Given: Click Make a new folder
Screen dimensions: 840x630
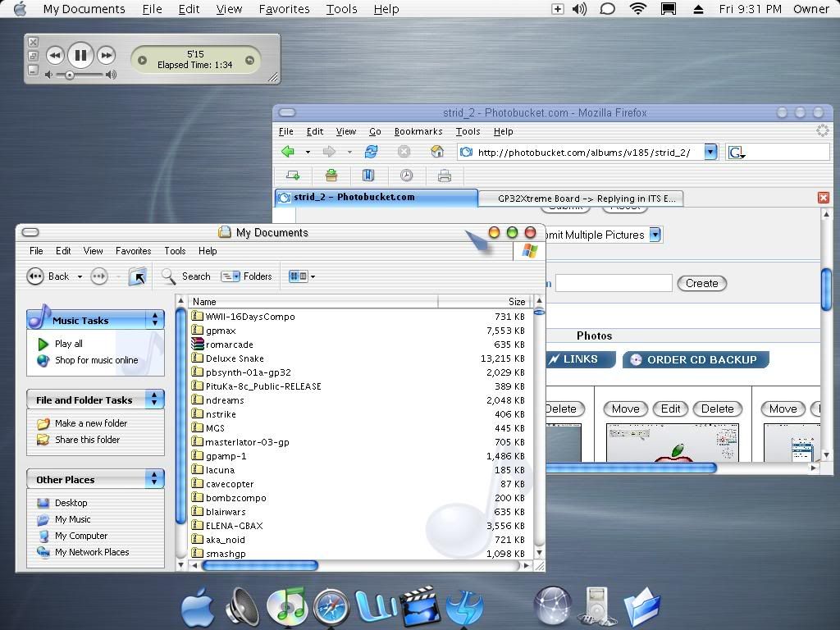Looking at the screenshot, I should click(x=91, y=423).
